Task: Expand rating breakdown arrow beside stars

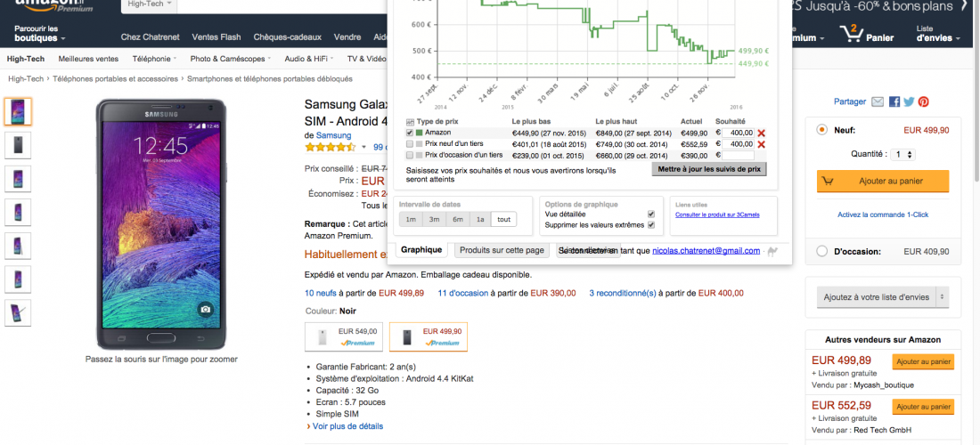Action: 363,147
